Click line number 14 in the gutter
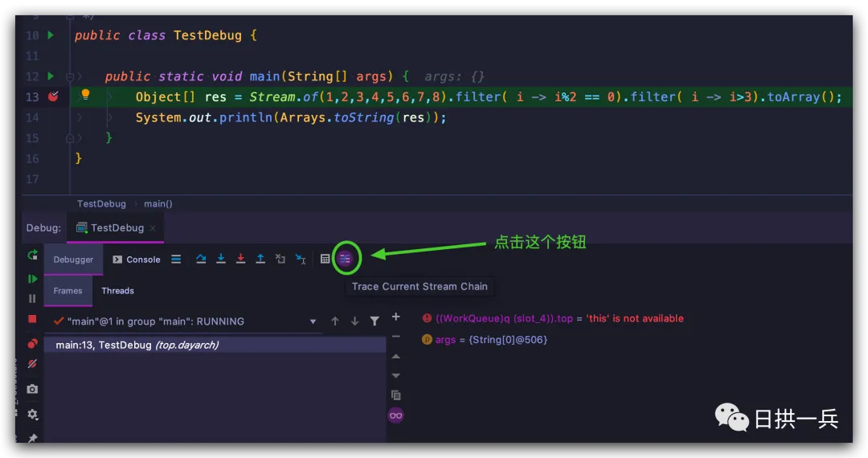The height and width of the screenshot is (458, 868). pos(32,117)
